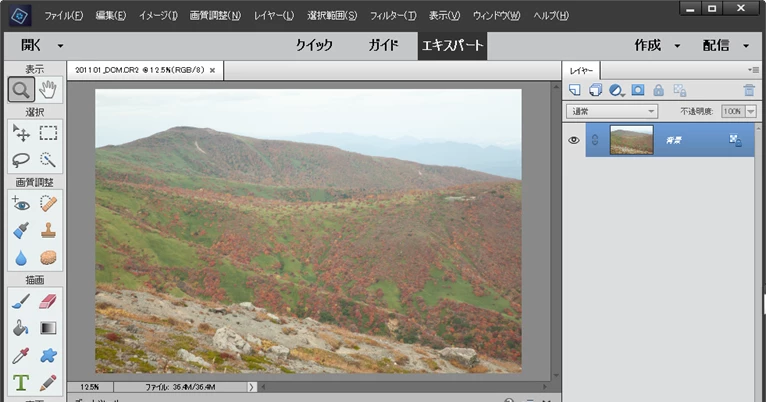Switch to エキスパート mode
The width and height of the screenshot is (766, 402).
[452, 46]
